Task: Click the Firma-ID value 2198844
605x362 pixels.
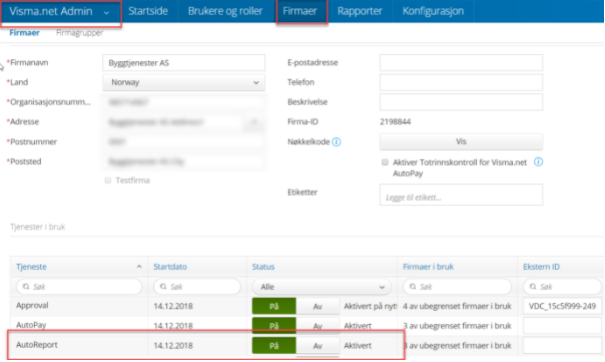Action: (395, 122)
